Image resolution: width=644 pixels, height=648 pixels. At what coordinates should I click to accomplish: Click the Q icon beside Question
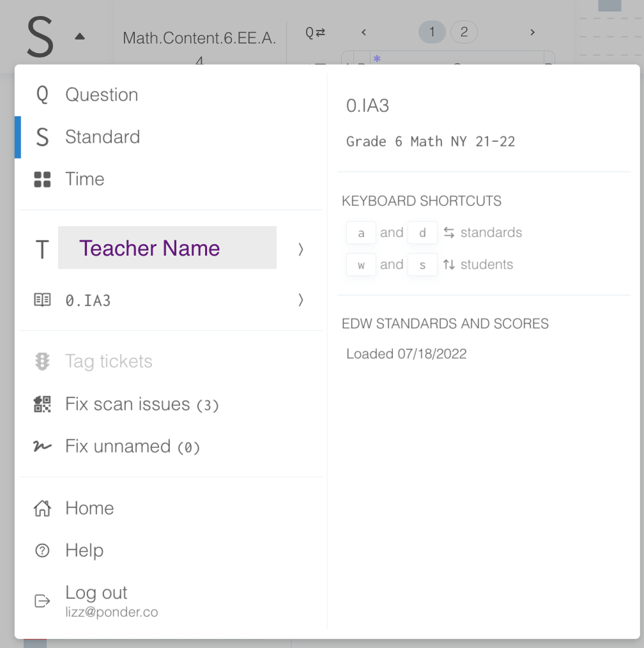pyautogui.click(x=42, y=95)
